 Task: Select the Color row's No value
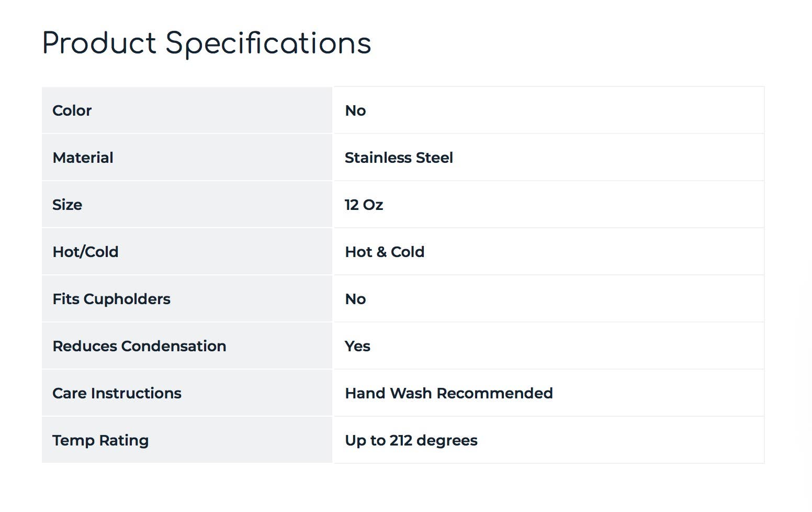355,110
